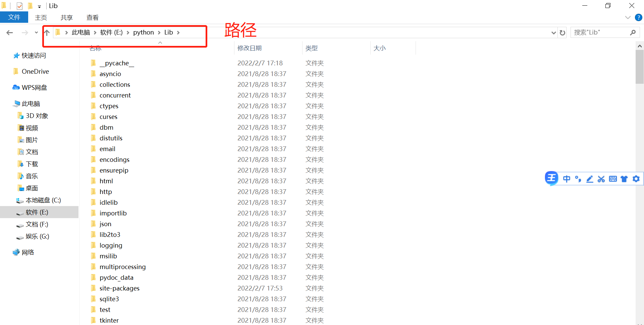Expand the chevron after 此电脑 in path

coord(95,32)
